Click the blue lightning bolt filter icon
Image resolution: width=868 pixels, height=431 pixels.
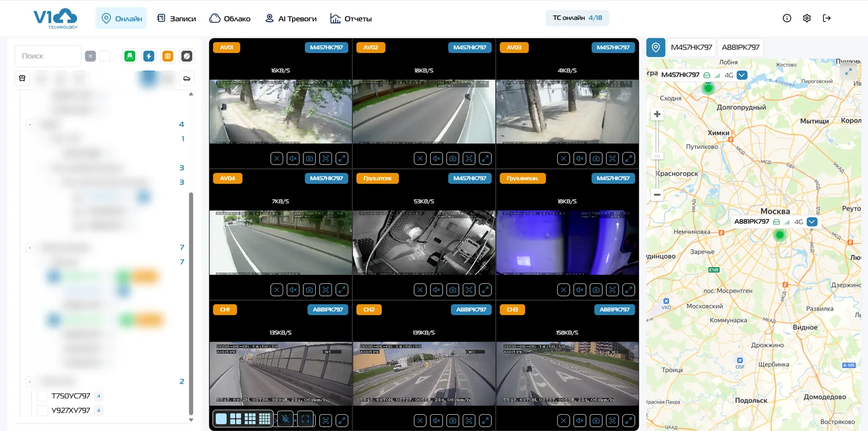(149, 56)
